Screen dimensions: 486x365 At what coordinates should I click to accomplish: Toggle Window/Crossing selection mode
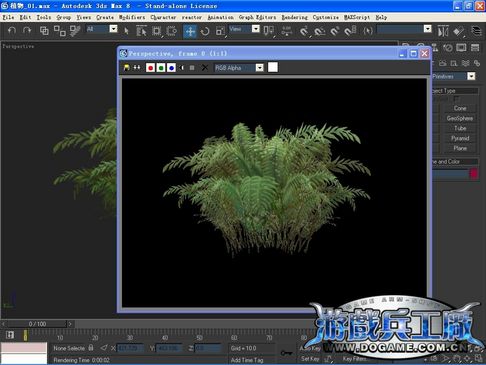[172, 31]
